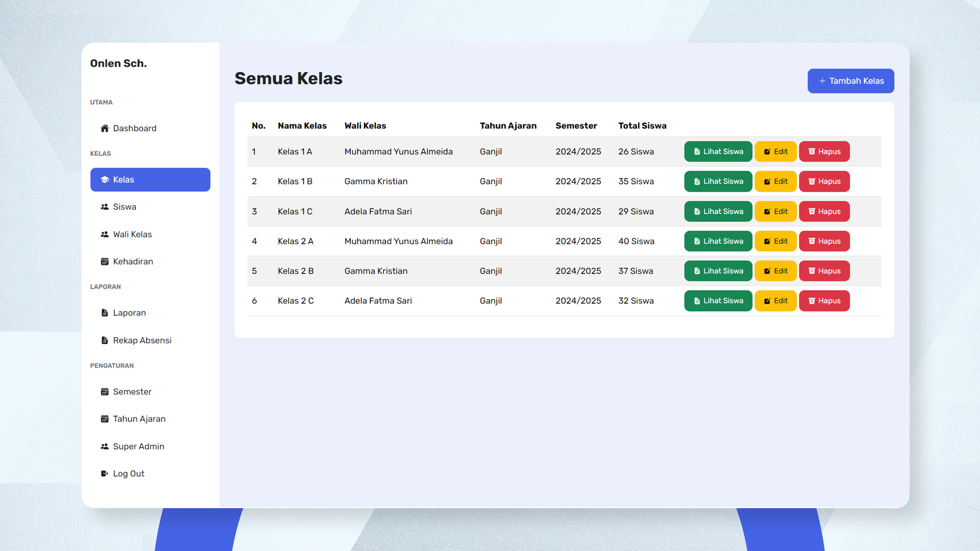The height and width of the screenshot is (551, 980).
Task: Click the Onlen Sch. logo text
Action: tap(118, 63)
